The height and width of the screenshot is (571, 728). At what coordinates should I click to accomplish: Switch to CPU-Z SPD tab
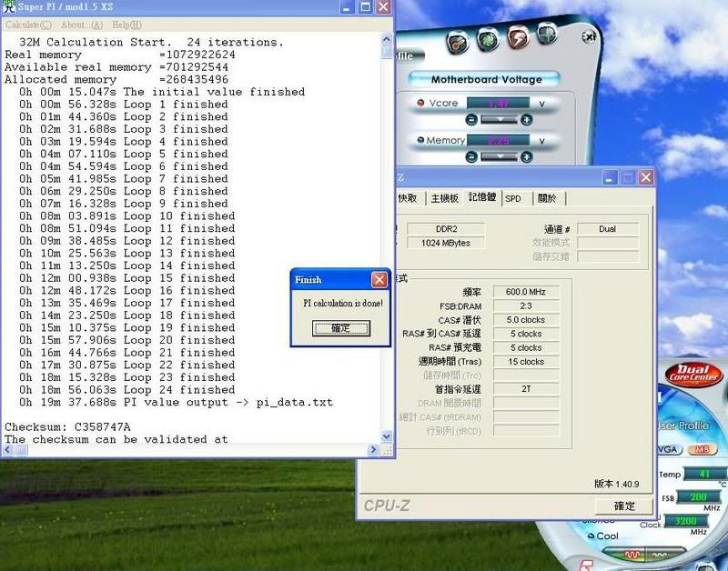point(513,198)
